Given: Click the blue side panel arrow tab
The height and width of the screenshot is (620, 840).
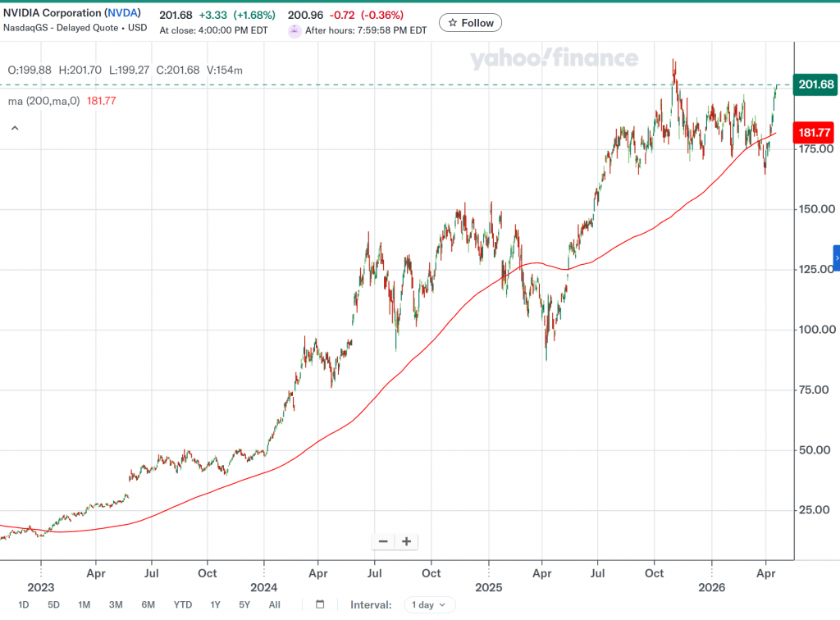Looking at the screenshot, I should click(836, 258).
